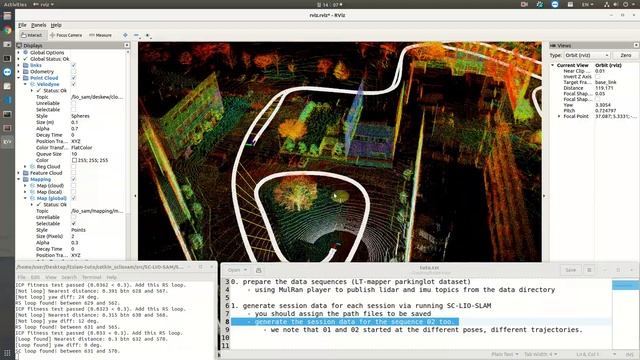
Task: Open the Plain Text language selector
Action: 505,354
